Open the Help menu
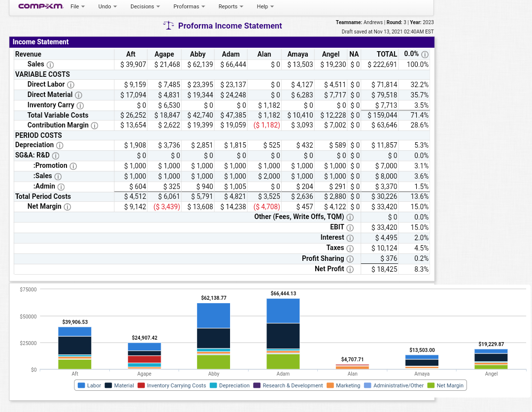The height and width of the screenshot is (412, 532). tap(265, 6)
